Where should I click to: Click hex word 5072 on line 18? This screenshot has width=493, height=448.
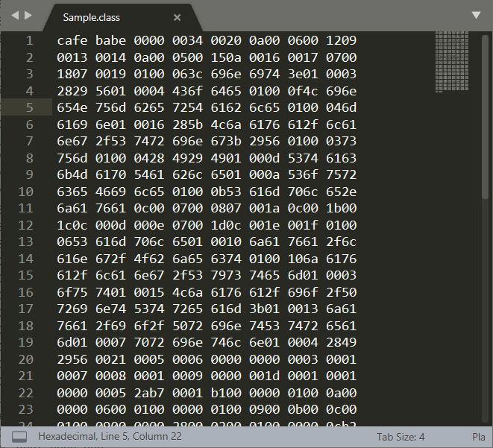(x=187, y=326)
